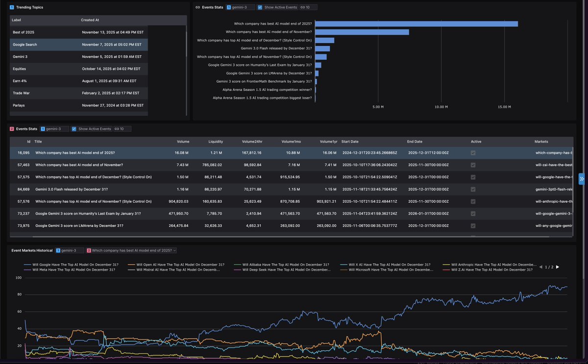
Task: Sort by End Date column header
Action: click(415, 142)
